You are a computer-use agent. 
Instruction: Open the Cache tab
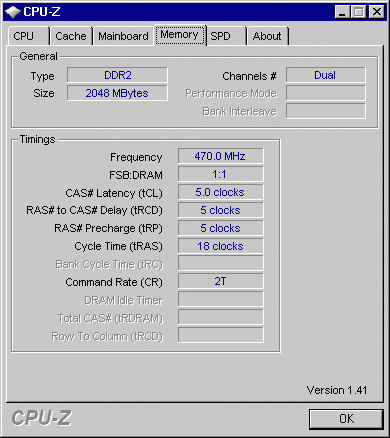[x=71, y=36]
